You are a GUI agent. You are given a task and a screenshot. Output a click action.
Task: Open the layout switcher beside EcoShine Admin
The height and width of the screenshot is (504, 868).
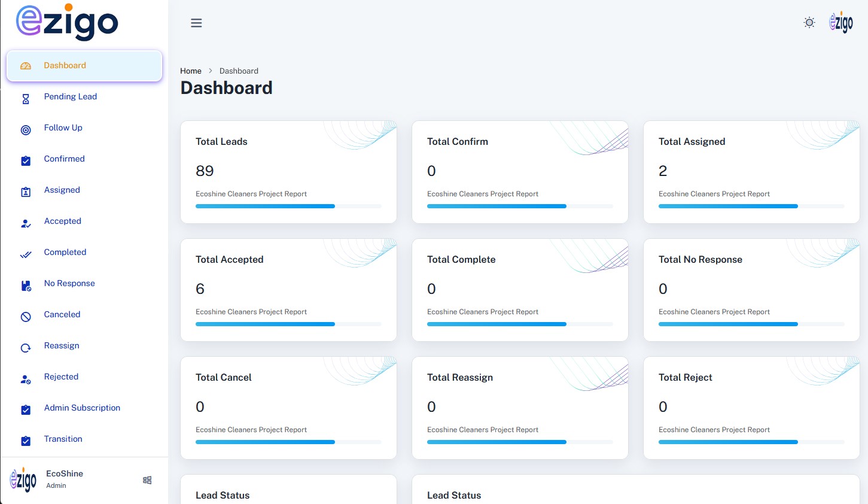click(x=147, y=480)
